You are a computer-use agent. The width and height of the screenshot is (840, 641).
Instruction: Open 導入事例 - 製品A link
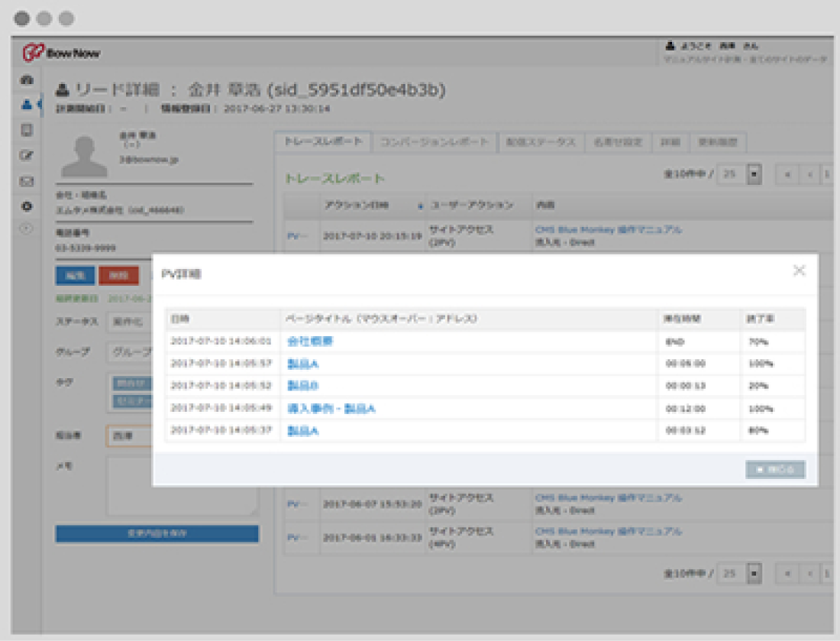coord(331,409)
